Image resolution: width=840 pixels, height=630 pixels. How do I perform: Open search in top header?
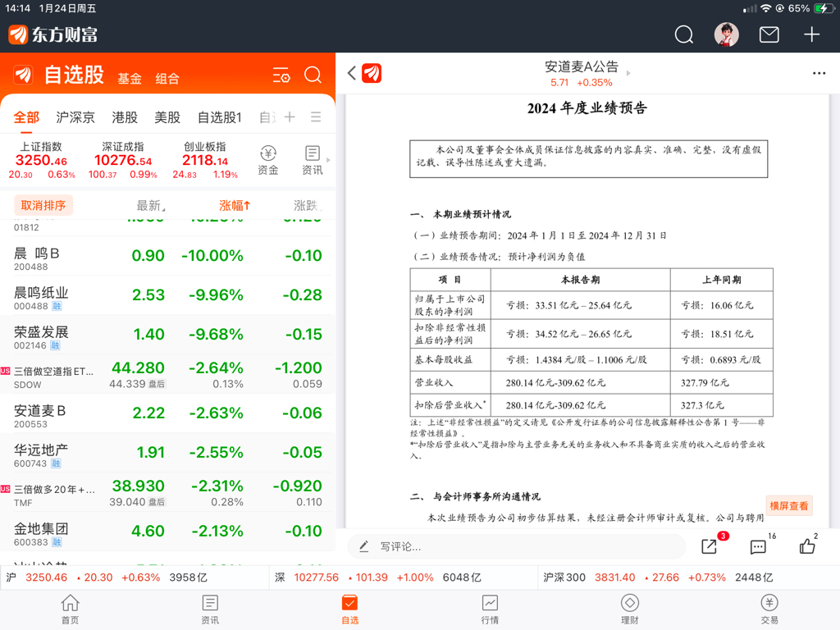pos(683,34)
